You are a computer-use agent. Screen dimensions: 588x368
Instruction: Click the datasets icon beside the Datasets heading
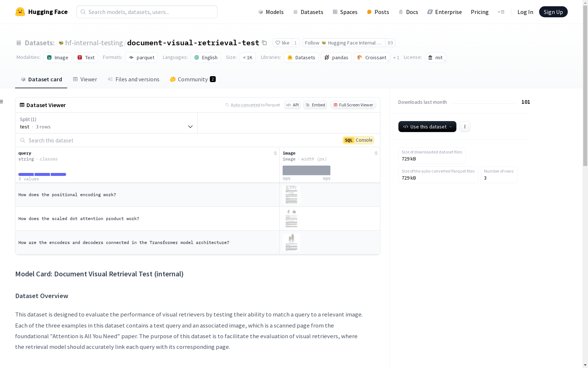click(x=19, y=43)
